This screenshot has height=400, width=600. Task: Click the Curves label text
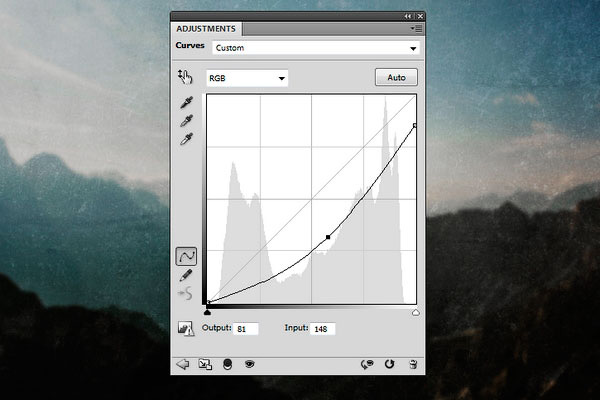190,45
